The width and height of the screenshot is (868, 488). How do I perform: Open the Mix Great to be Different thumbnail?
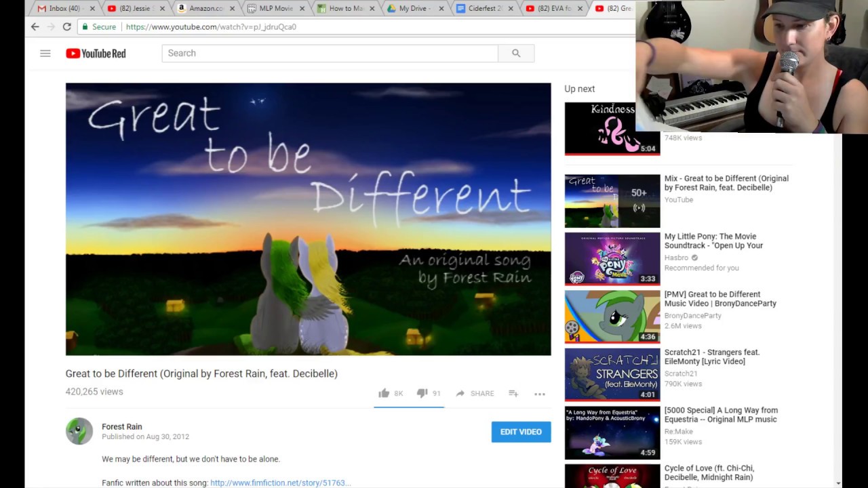pos(612,201)
